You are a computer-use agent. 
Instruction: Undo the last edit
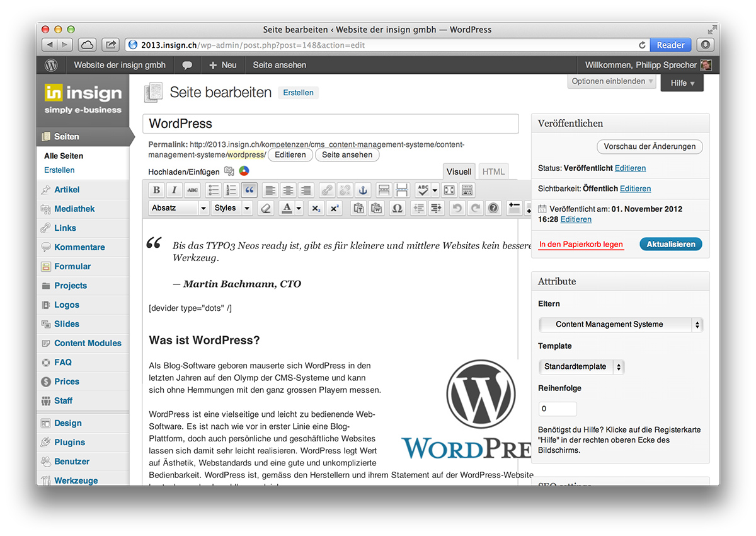tap(457, 208)
